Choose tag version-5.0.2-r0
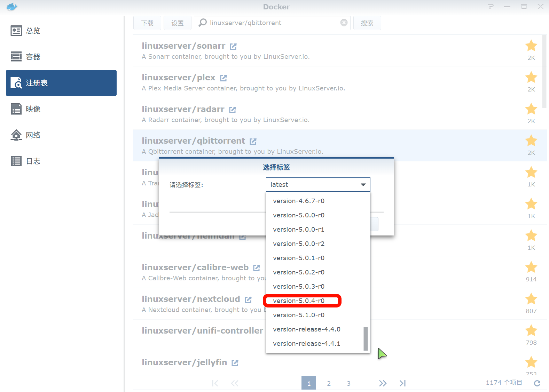This screenshot has width=549, height=392. click(318, 272)
